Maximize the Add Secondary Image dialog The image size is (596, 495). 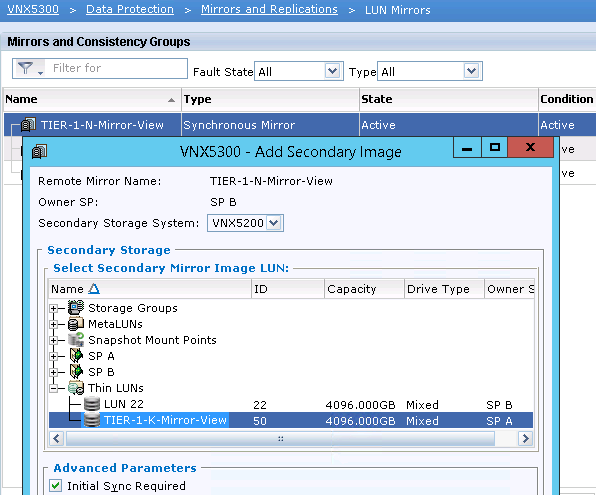click(495, 148)
